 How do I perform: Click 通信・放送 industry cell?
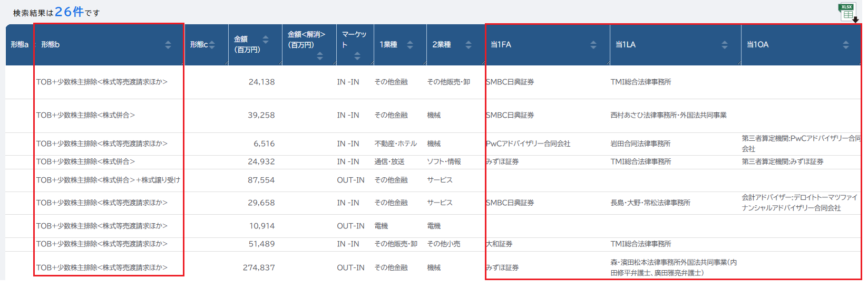click(x=389, y=161)
